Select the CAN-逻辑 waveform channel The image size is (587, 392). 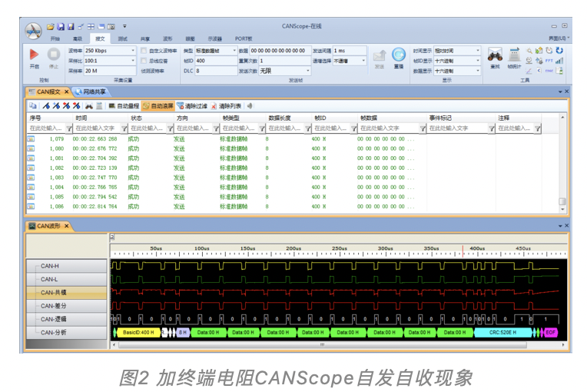point(67,320)
